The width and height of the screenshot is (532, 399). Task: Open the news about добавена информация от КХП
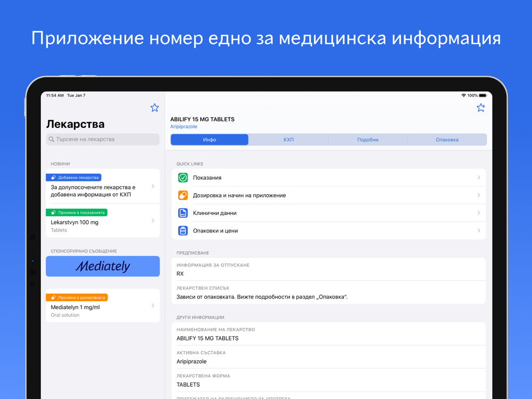click(103, 186)
